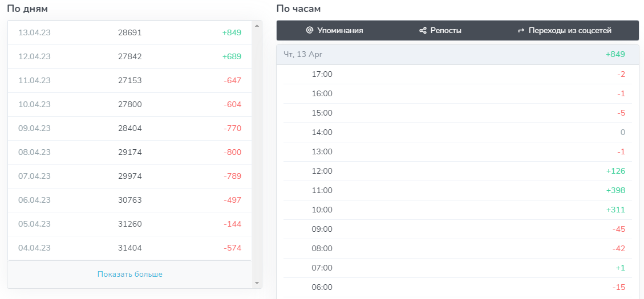Click the subscriber count 31404

130,248
